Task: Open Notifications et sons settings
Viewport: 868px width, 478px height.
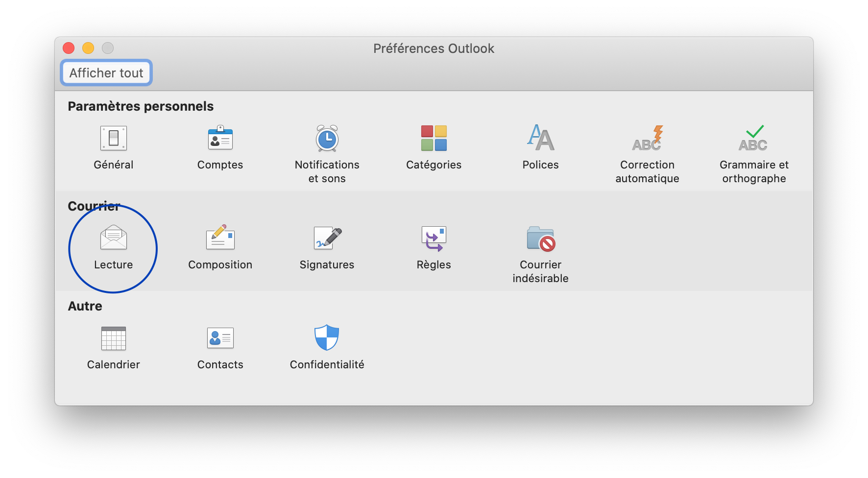Action: click(327, 139)
